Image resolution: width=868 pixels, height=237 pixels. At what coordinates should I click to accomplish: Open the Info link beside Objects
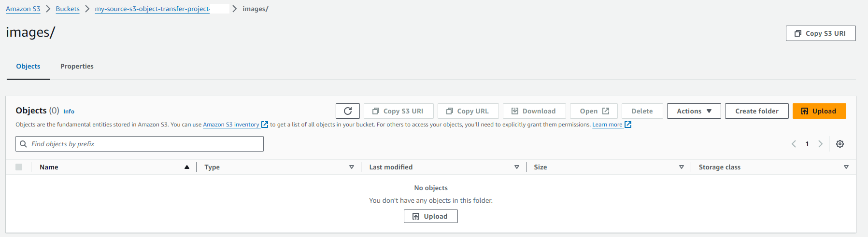click(x=69, y=112)
